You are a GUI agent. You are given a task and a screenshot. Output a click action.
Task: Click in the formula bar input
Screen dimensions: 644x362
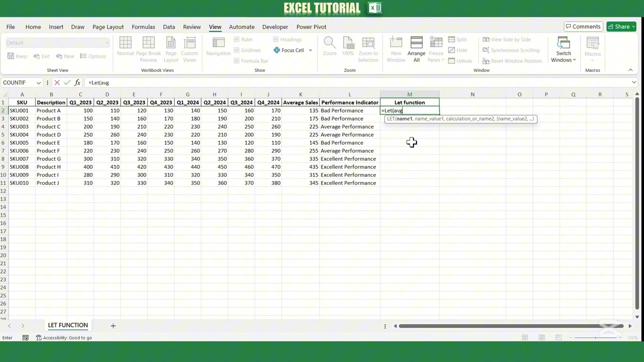click(x=357, y=82)
